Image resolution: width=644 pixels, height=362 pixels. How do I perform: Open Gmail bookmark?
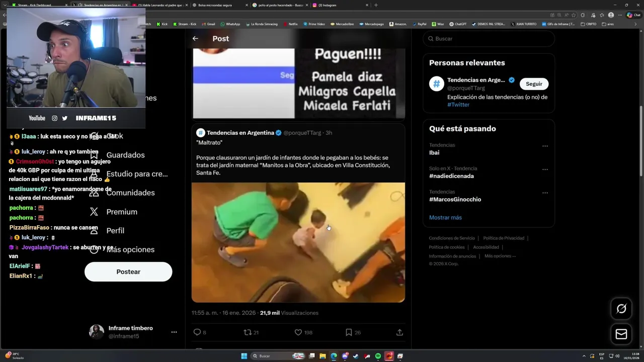click(x=208, y=24)
